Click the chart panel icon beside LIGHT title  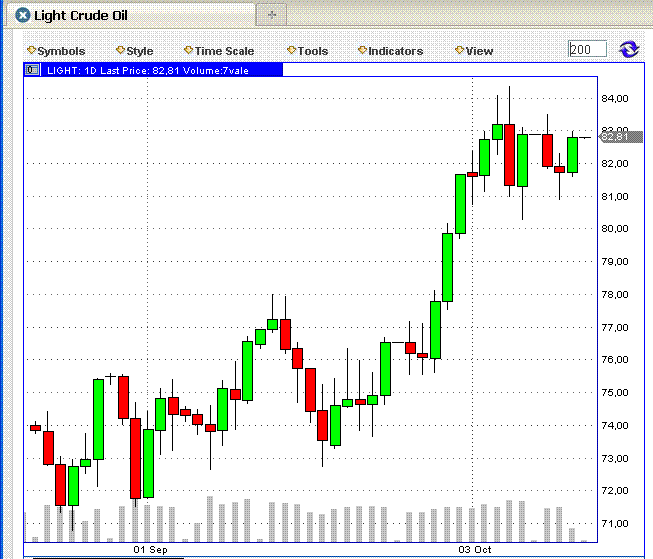[x=32, y=70]
